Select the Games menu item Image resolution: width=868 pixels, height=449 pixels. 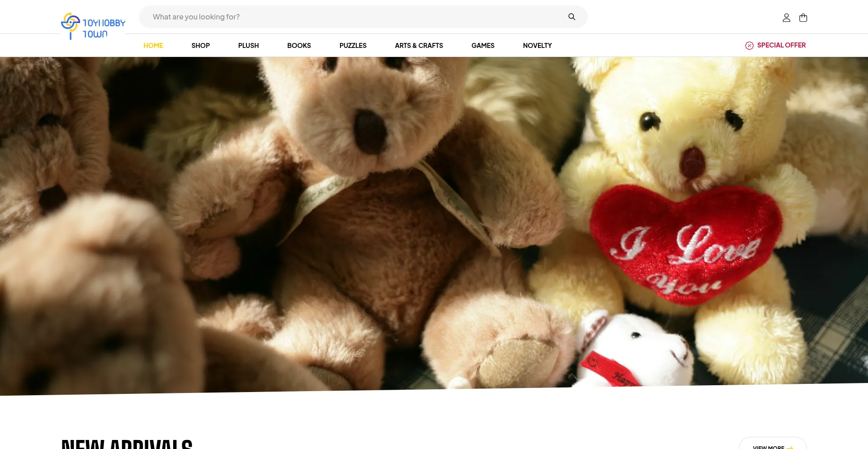(482, 46)
